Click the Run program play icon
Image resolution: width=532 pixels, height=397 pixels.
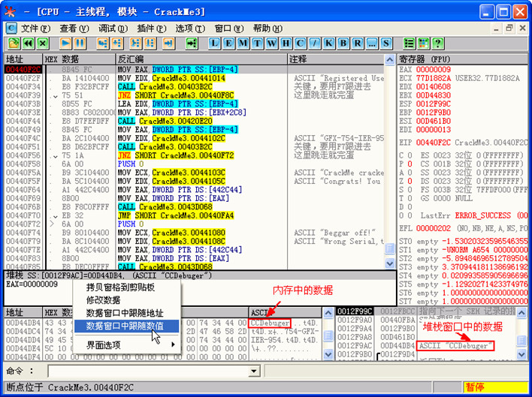click(x=65, y=43)
